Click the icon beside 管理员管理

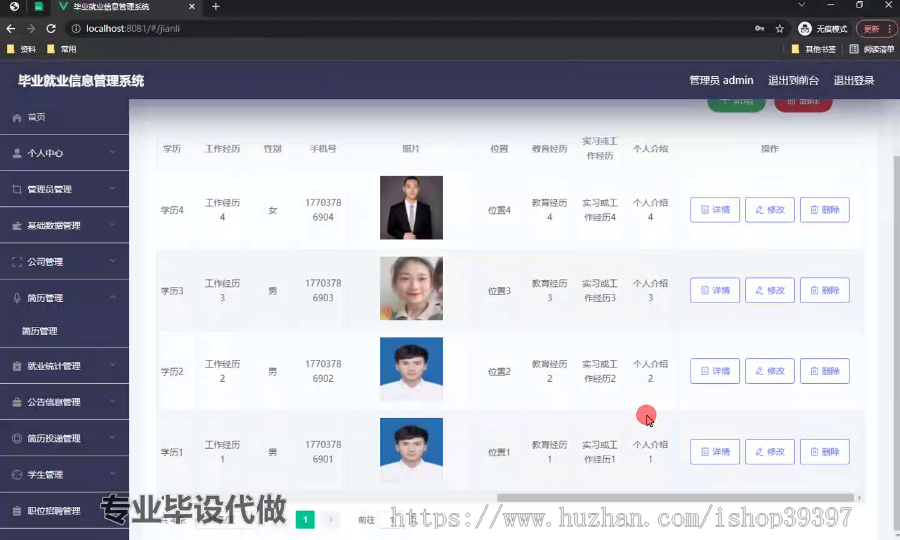click(17, 189)
